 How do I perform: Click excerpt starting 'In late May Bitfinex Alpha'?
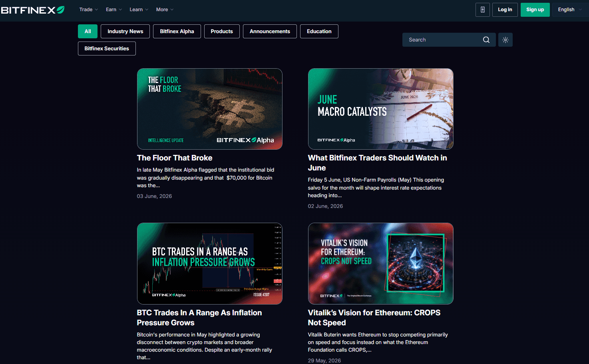click(205, 178)
